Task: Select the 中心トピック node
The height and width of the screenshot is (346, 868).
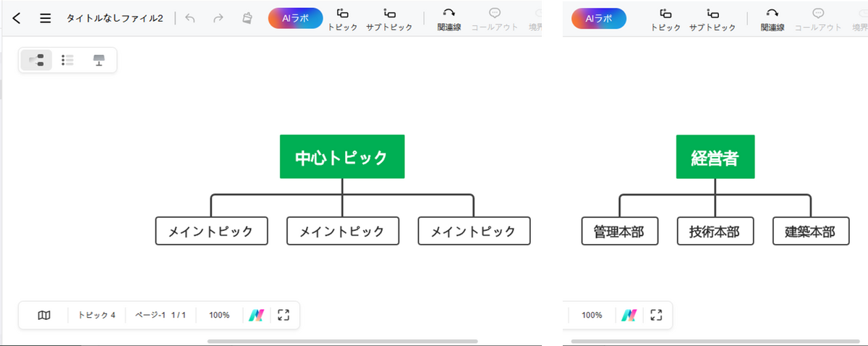Action: point(342,156)
